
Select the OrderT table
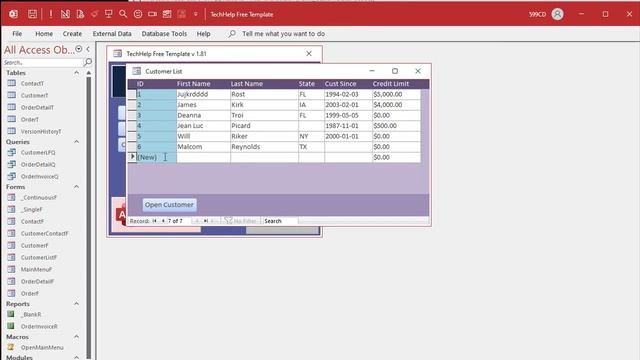pyautogui.click(x=30, y=120)
